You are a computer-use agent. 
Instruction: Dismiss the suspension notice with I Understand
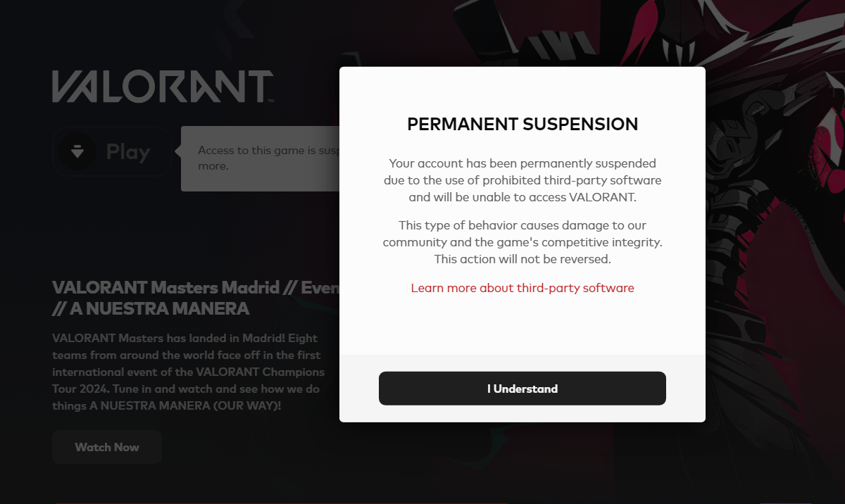click(522, 388)
